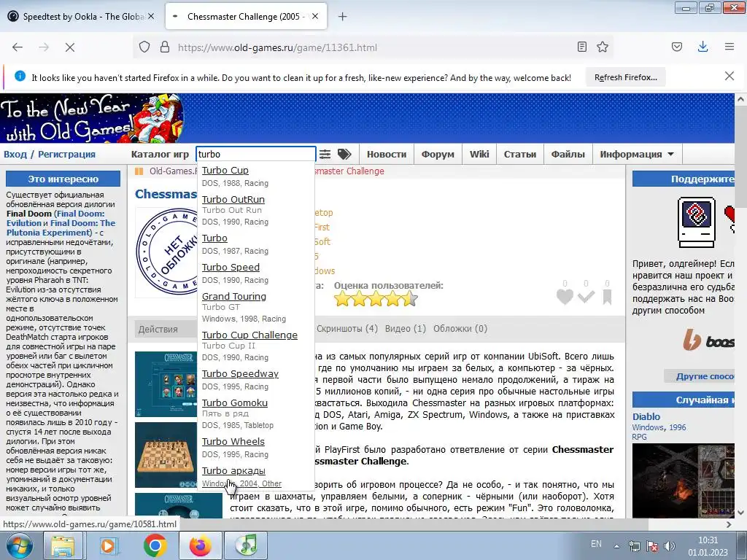Switch to the Speedtest by Ookla tab
Screen dimensions: 747x560
80,16
